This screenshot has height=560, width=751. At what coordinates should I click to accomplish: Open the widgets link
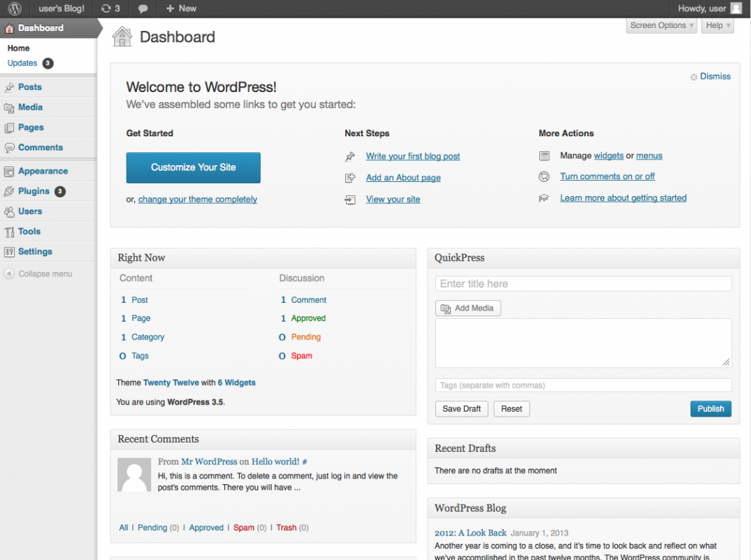609,155
